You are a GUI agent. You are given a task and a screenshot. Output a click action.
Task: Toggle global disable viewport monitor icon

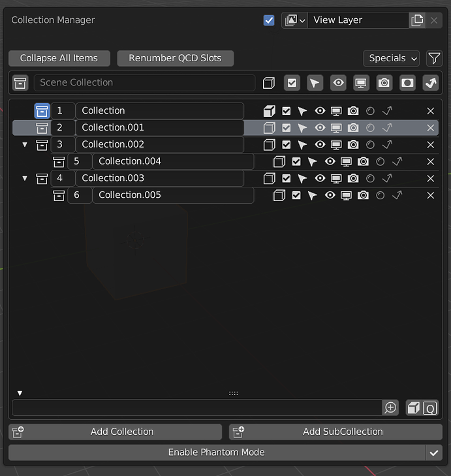[x=361, y=83]
